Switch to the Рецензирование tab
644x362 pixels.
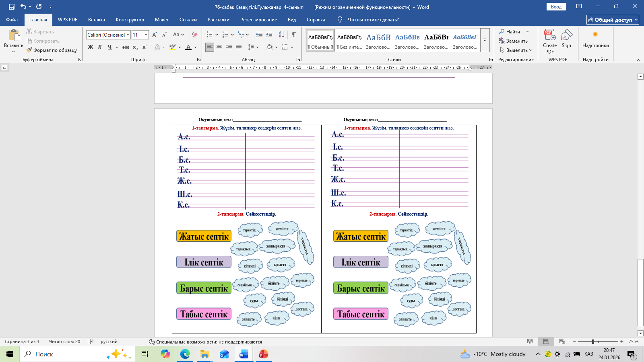pos(258,20)
